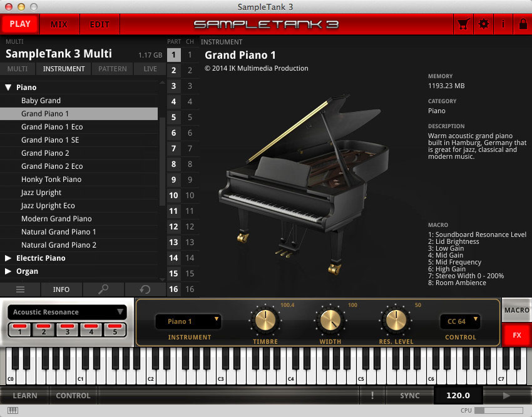Image resolution: width=532 pixels, height=417 pixels.
Task: Select Natural Grand Piano 2
Action: click(79, 245)
